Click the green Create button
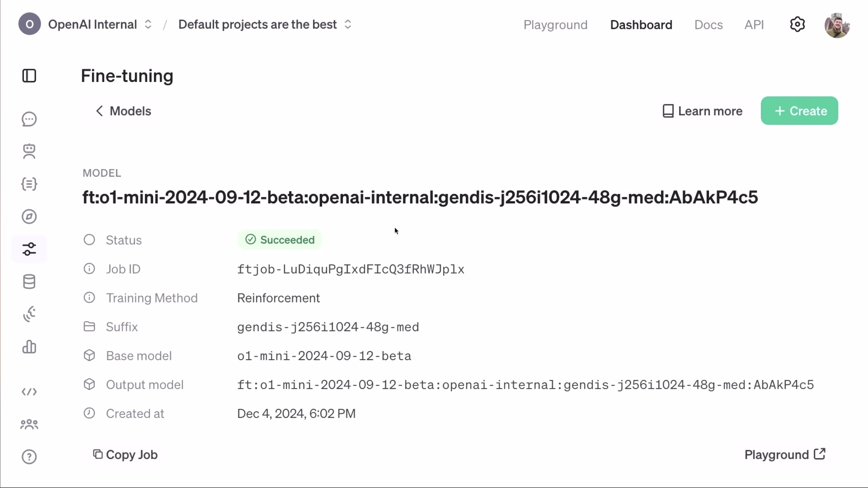868x488 pixels. pyautogui.click(x=799, y=111)
